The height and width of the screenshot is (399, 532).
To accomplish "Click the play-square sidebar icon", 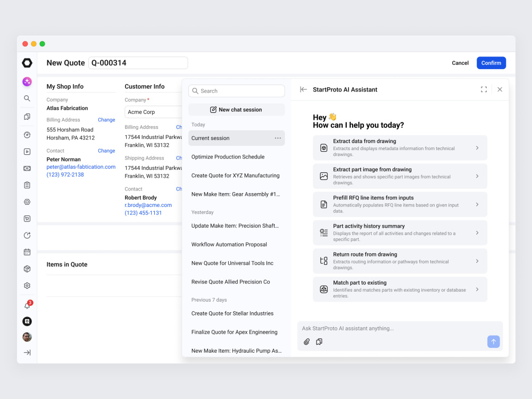I will coord(27,152).
